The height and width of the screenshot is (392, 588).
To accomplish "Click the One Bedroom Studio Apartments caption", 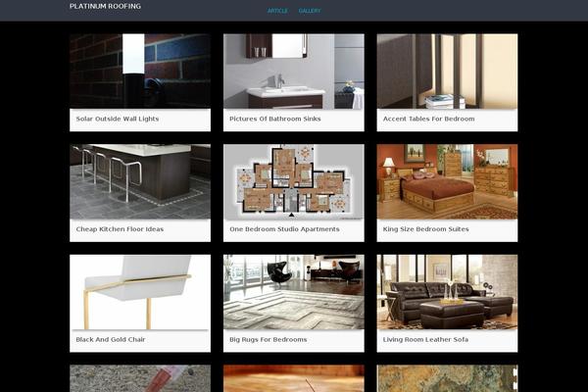I will pyautogui.click(x=284, y=229).
